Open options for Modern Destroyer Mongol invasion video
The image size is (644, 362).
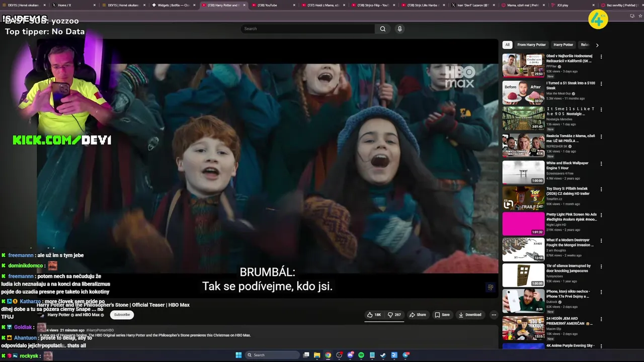pos(601,241)
